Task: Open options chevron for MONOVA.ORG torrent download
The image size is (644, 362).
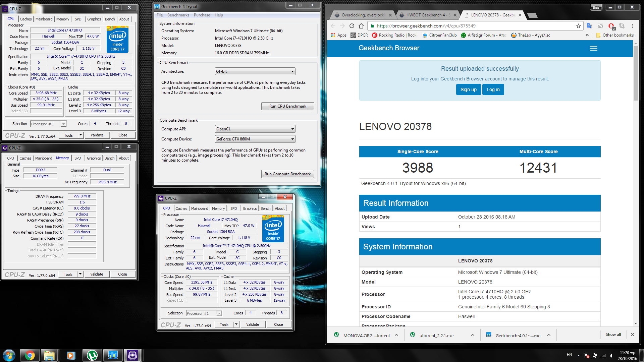Action: [x=396, y=335]
